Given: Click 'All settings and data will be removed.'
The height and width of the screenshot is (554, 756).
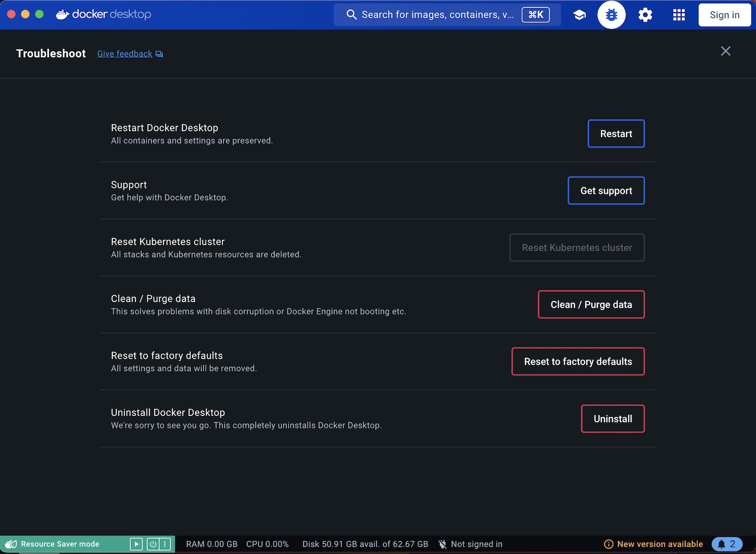Looking at the screenshot, I should pos(184,368).
